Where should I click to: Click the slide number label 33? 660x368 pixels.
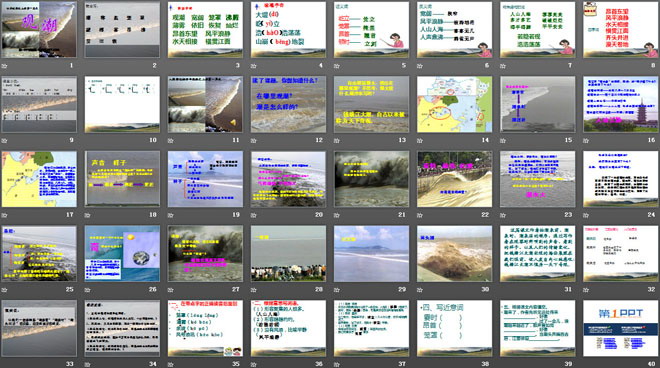[x=70, y=364]
